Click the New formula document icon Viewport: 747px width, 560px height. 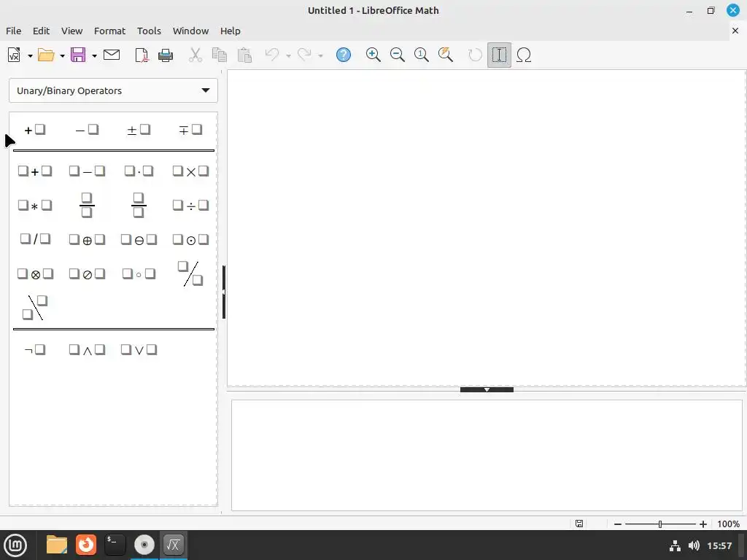pos(14,55)
